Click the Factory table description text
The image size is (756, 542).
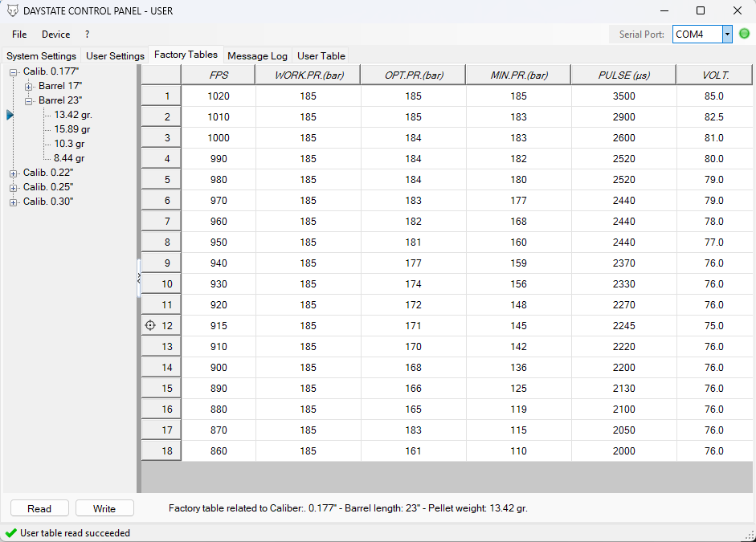point(348,507)
